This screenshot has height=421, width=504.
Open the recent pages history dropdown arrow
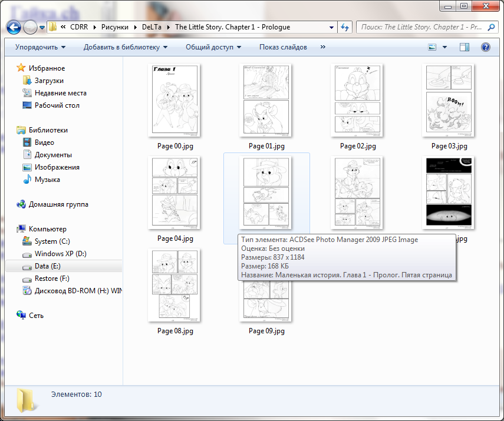point(42,28)
